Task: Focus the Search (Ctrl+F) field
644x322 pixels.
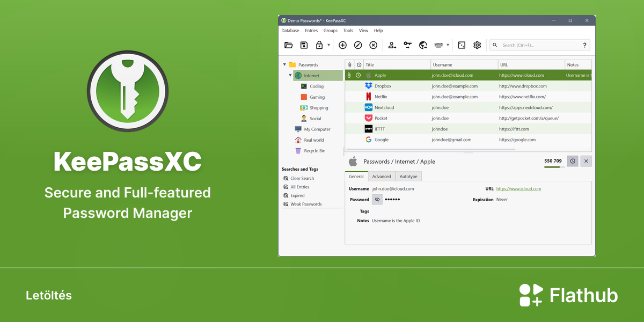Action: (x=540, y=45)
